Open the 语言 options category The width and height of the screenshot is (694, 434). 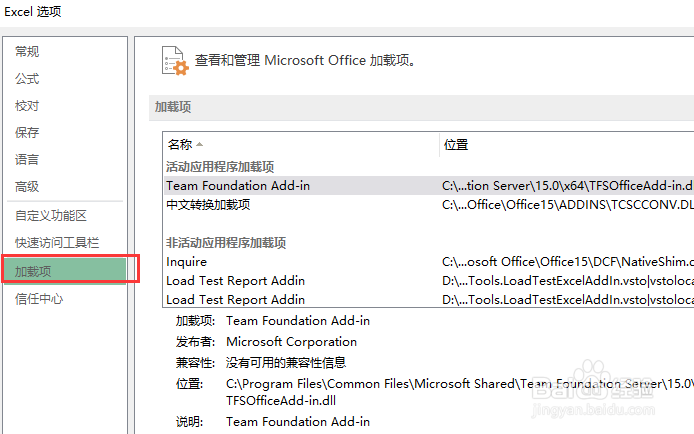tap(27, 159)
